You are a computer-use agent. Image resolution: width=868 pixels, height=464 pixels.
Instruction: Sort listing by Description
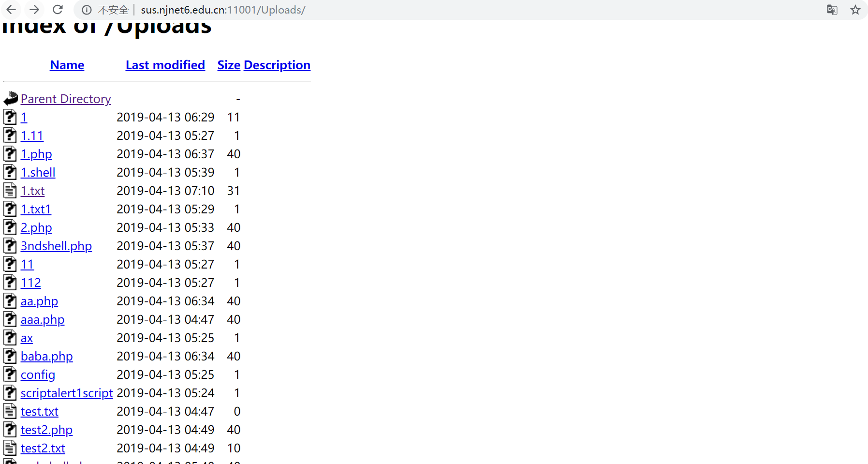point(277,65)
